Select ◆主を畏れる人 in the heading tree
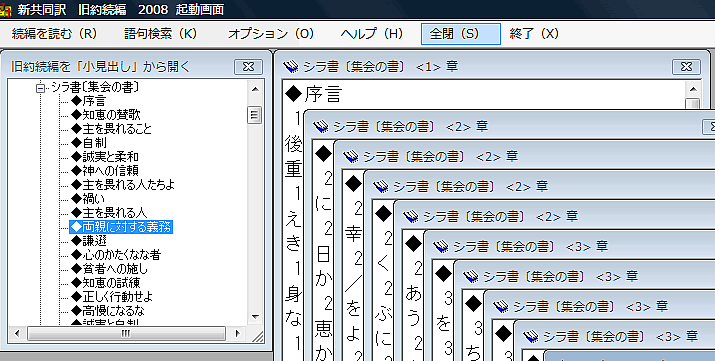This screenshot has width=715, height=361. 109,213
